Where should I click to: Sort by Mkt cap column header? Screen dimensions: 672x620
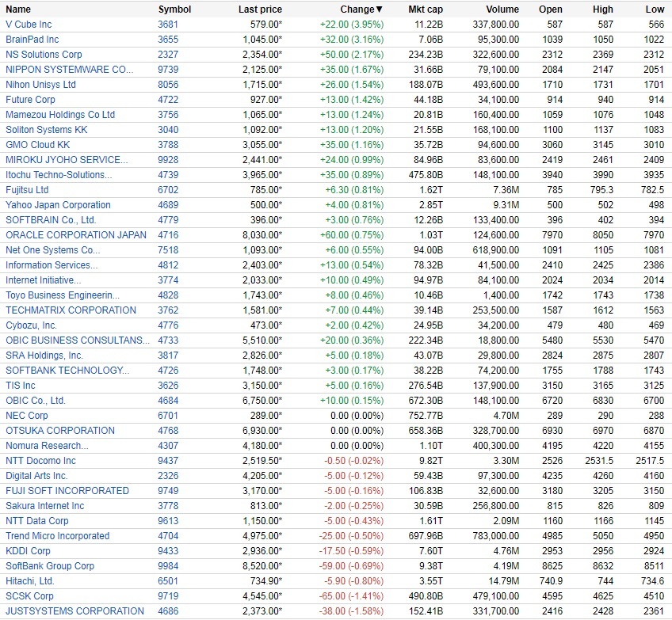click(426, 10)
